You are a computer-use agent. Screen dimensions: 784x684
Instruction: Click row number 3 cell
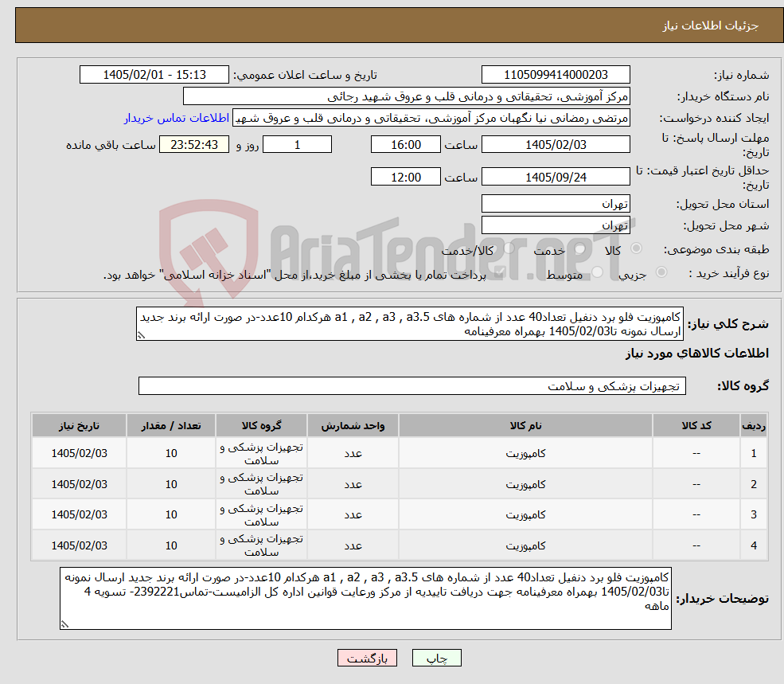coord(754,514)
